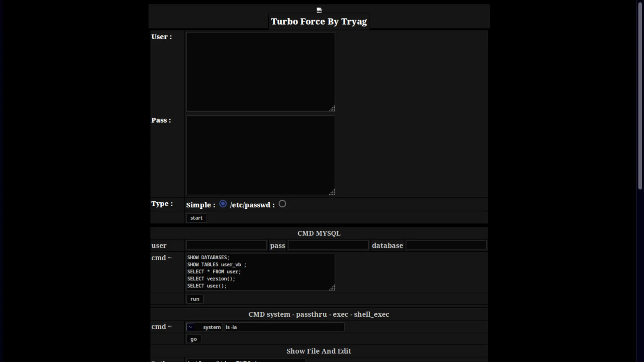Click the 'User :' label
This screenshot has height=362, width=644.
pyautogui.click(x=162, y=37)
